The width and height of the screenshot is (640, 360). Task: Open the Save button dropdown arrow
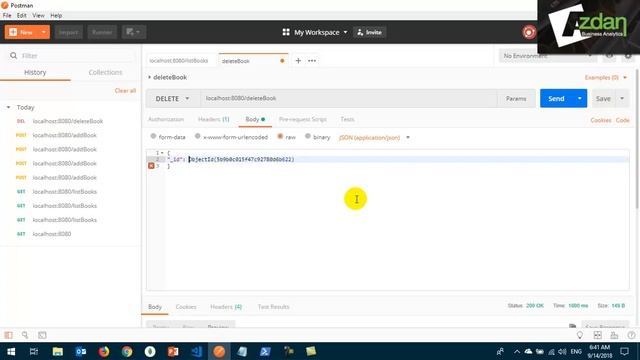(x=622, y=98)
